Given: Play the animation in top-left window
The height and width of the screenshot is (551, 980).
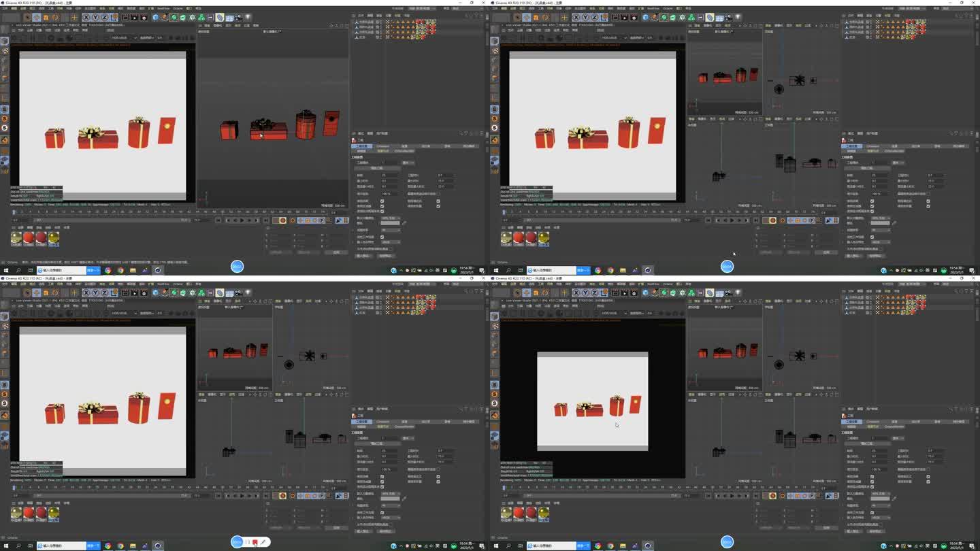Looking at the screenshot, I should coord(242,220).
